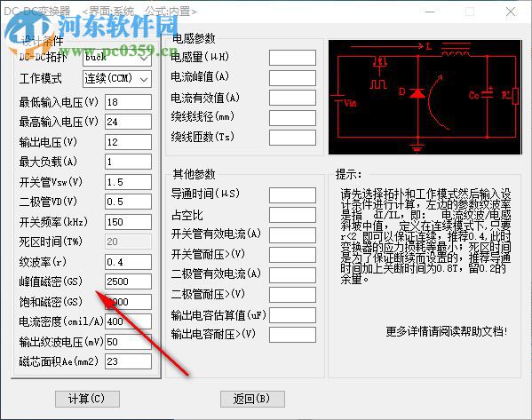The image size is (532, 420).
Task: Click the 占空比 duty cycle field
Action: [x=292, y=215]
